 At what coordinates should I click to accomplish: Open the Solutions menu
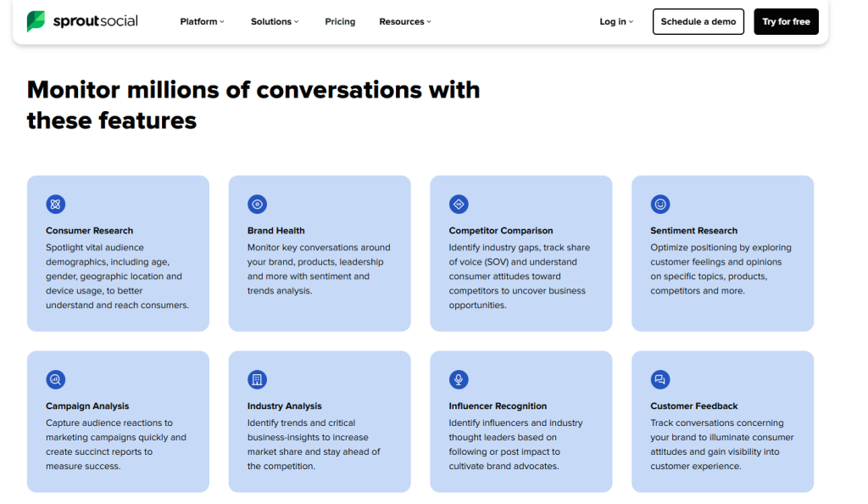coord(274,21)
